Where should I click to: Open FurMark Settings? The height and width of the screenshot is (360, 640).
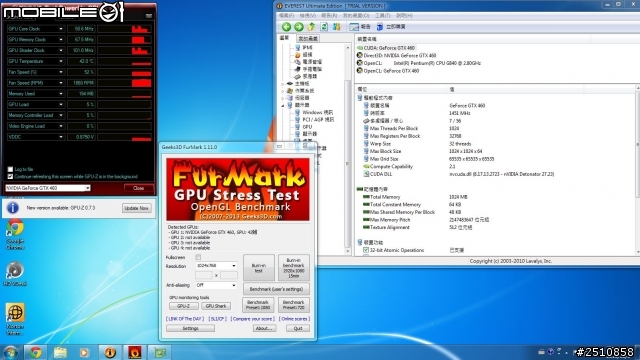coord(190,329)
